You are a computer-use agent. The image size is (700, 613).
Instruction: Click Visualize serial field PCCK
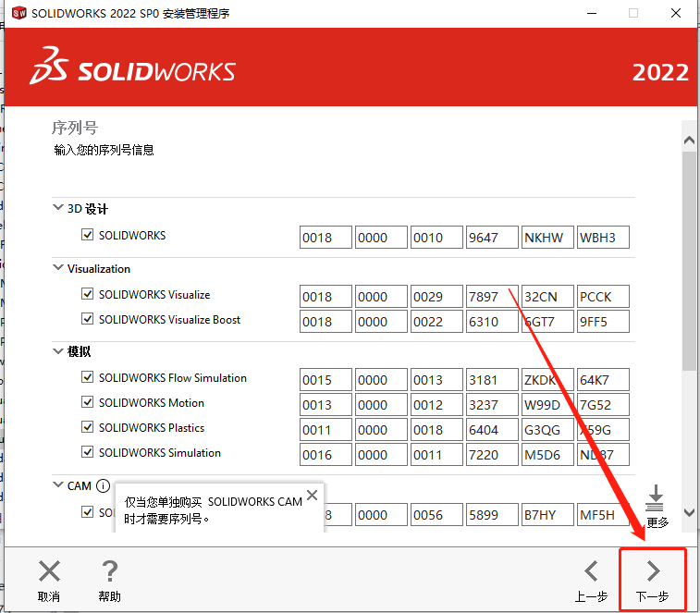click(x=603, y=297)
